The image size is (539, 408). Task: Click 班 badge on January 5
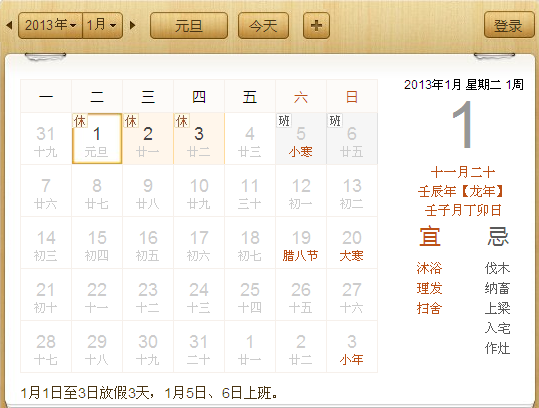pyautogui.click(x=284, y=121)
